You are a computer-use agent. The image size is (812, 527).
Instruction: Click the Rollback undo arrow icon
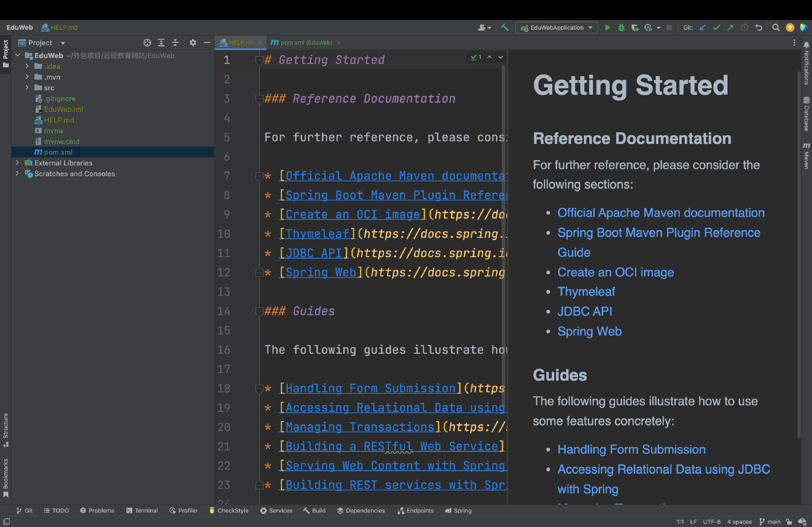(758, 28)
